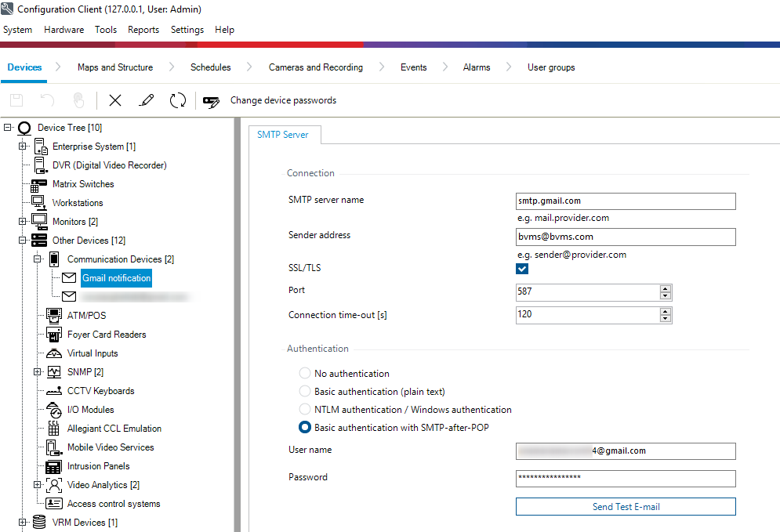Click the CCTV Keyboards icon

click(54, 391)
